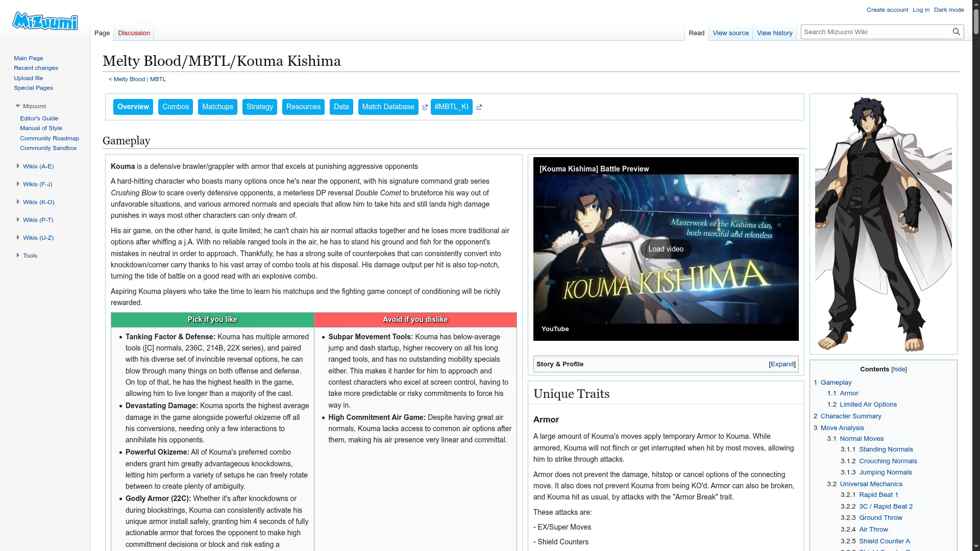The image size is (980, 551).
Task: Open the Combos page button
Action: pyautogui.click(x=175, y=107)
